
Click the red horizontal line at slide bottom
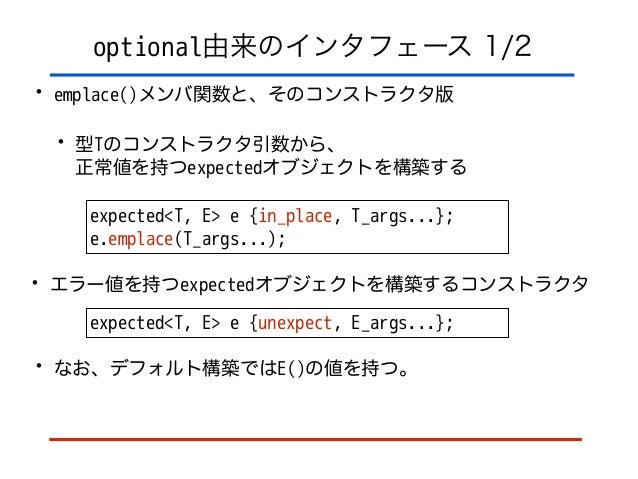(x=315, y=440)
